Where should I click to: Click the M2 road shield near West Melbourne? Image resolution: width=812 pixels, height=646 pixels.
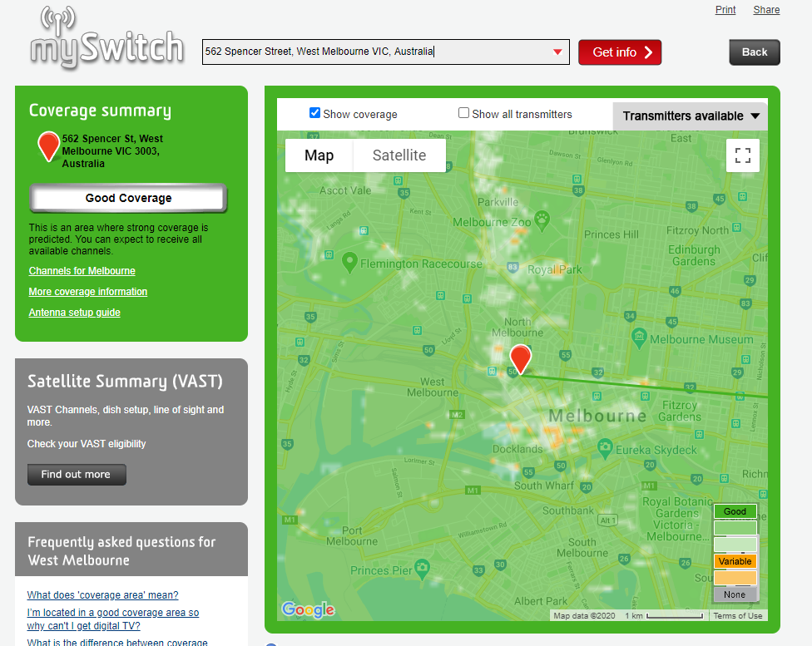[x=458, y=415]
